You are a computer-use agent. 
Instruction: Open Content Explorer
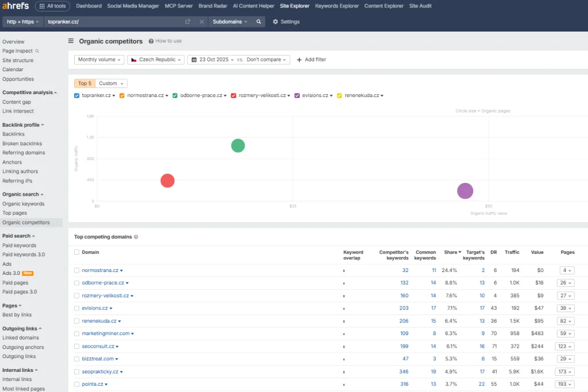click(x=384, y=6)
